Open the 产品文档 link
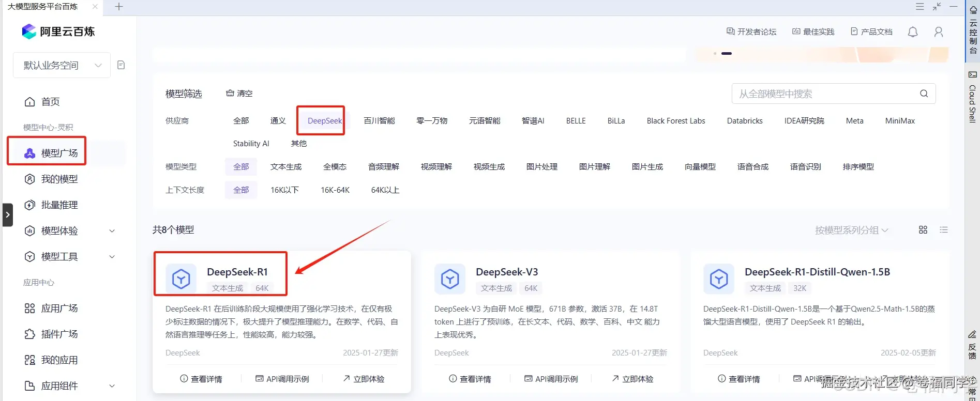Screen dimensions: 980x401 click(x=871, y=32)
